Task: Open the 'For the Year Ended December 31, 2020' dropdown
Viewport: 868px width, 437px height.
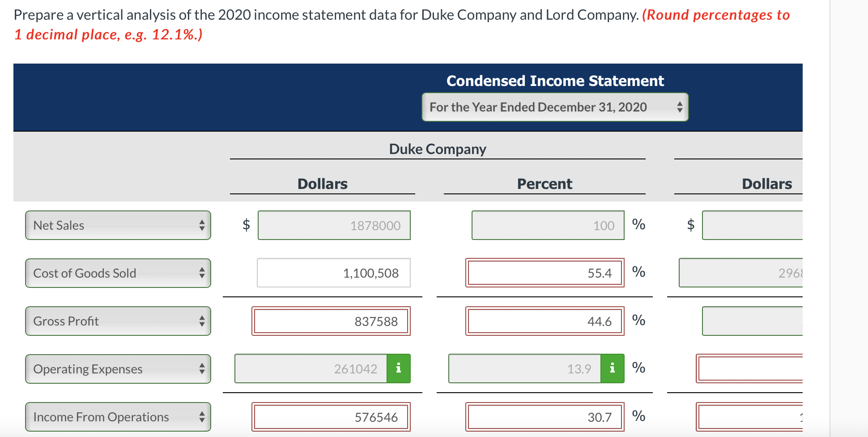Action: [x=555, y=107]
